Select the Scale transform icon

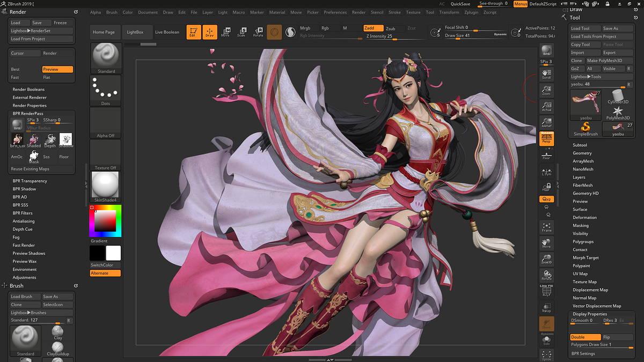click(x=242, y=32)
